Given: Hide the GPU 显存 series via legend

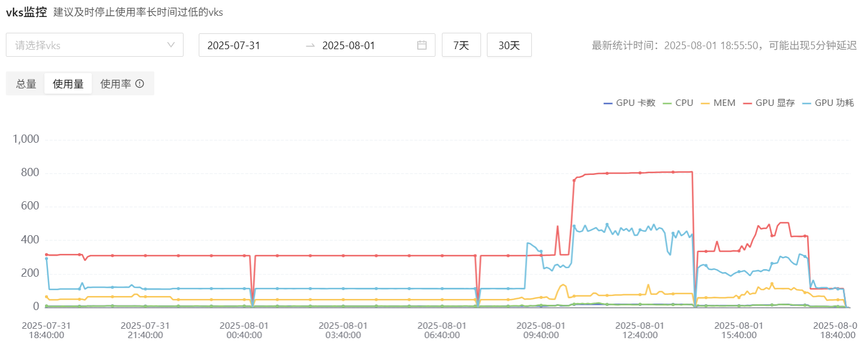Looking at the screenshot, I should 769,103.
